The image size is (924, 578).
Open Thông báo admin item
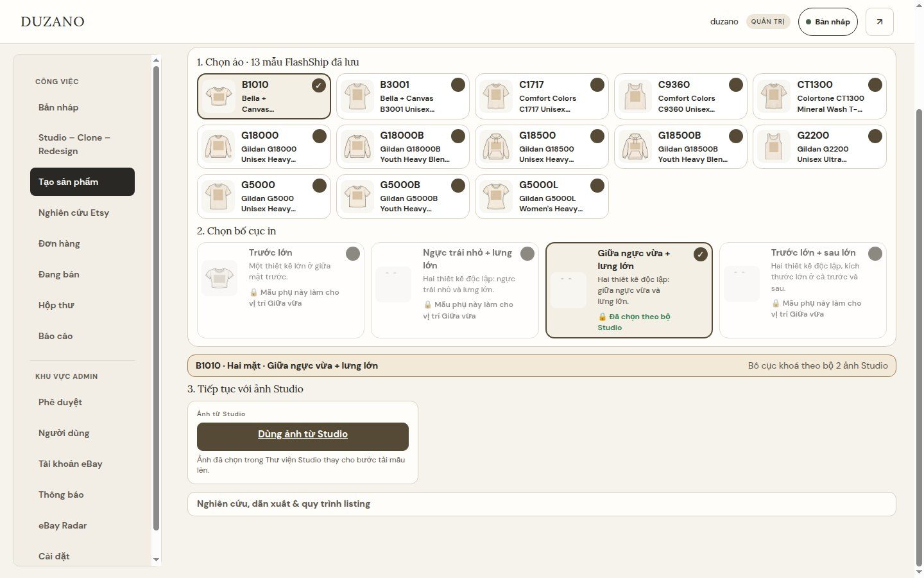pos(82,495)
